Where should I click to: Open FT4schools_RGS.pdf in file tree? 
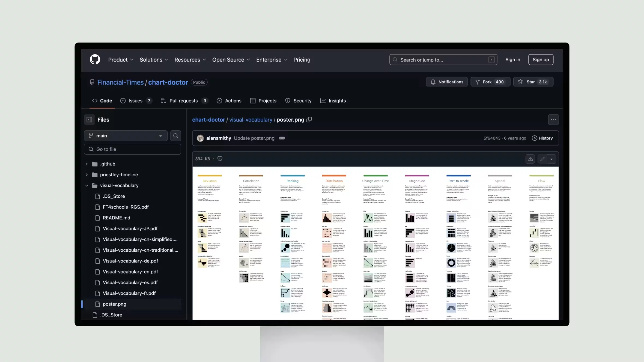(x=126, y=207)
